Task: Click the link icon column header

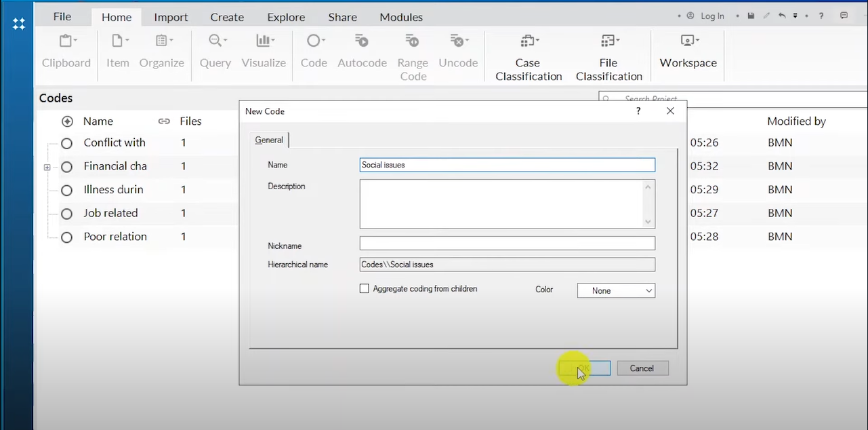Action: (x=164, y=121)
